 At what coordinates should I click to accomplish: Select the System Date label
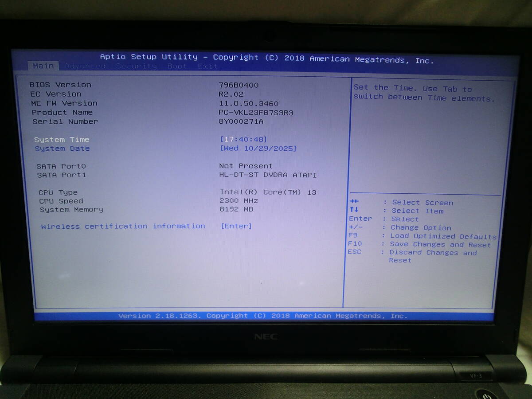click(x=62, y=149)
